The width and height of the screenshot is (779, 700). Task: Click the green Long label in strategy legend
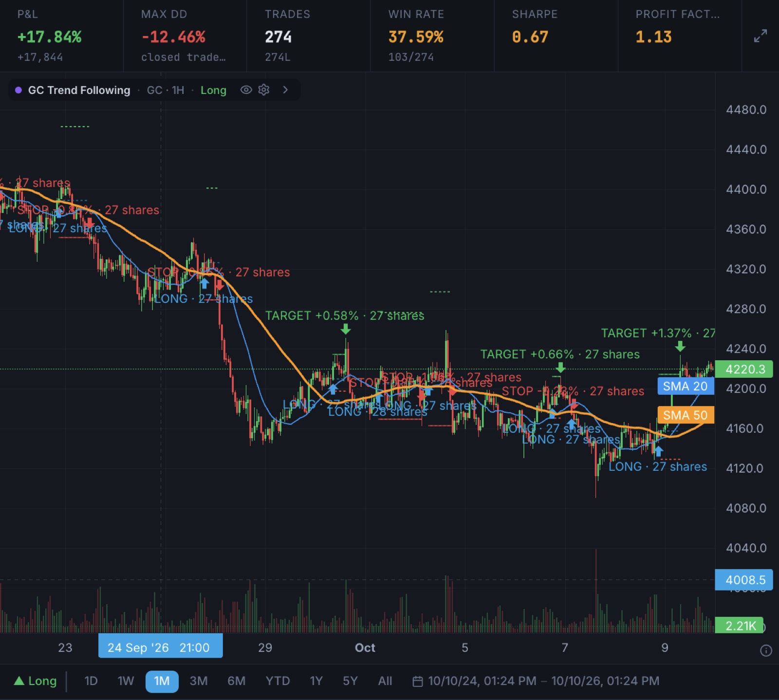click(x=213, y=90)
